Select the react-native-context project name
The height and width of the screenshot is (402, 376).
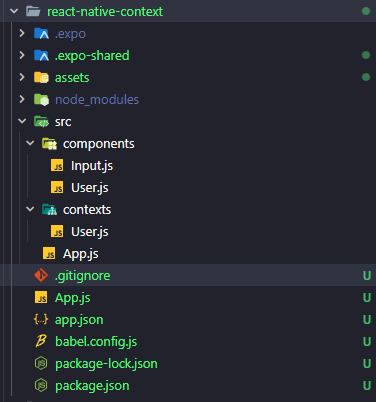click(x=105, y=12)
